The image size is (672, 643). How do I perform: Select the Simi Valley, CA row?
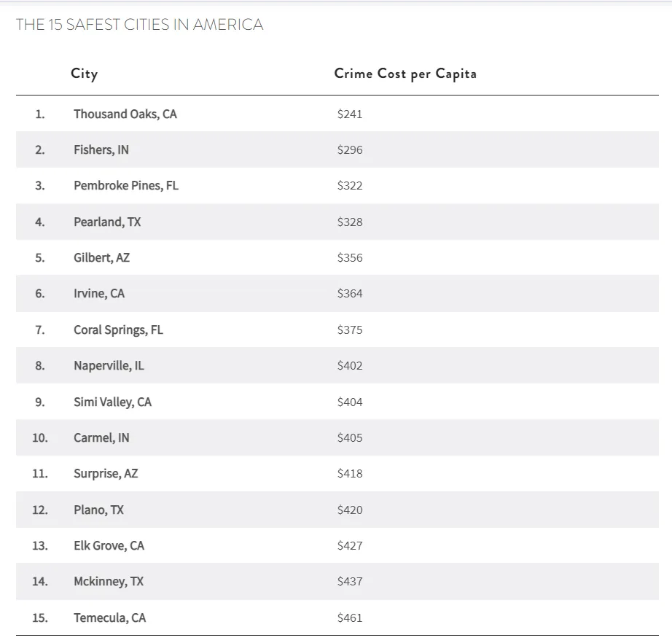point(112,402)
